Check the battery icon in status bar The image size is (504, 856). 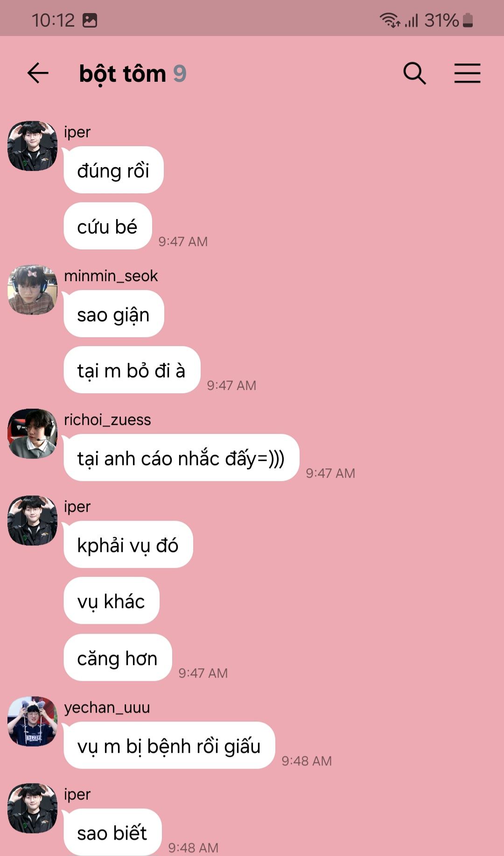tap(468, 20)
